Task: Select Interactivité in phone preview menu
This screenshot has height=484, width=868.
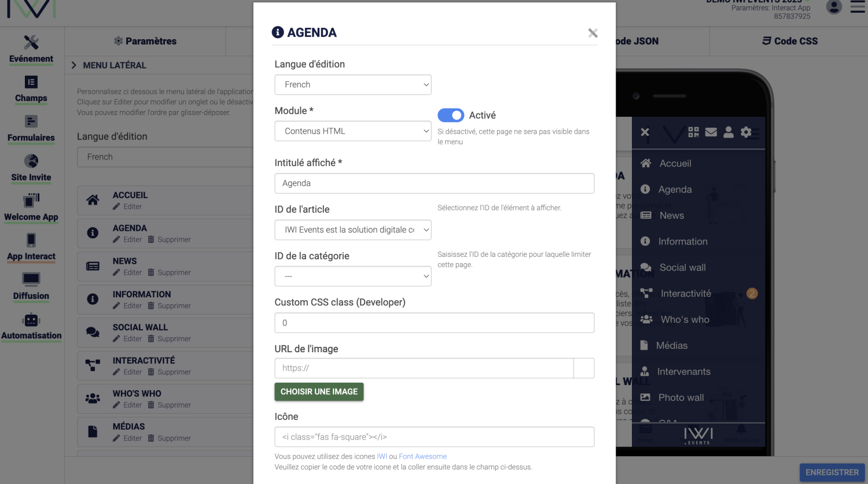Action: click(x=686, y=294)
